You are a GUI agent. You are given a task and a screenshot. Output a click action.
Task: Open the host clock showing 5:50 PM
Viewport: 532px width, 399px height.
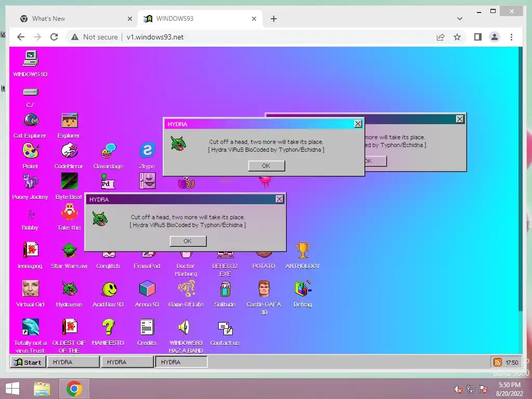coord(509,389)
